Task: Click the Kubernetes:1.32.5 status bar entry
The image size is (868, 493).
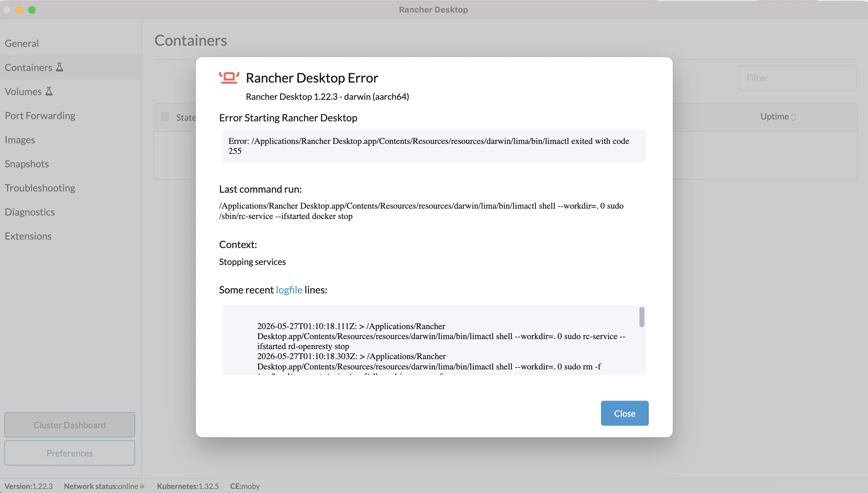Action: tap(188, 486)
